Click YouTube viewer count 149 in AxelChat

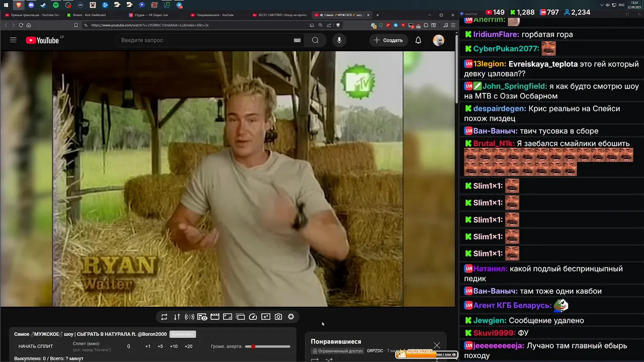pos(495,12)
